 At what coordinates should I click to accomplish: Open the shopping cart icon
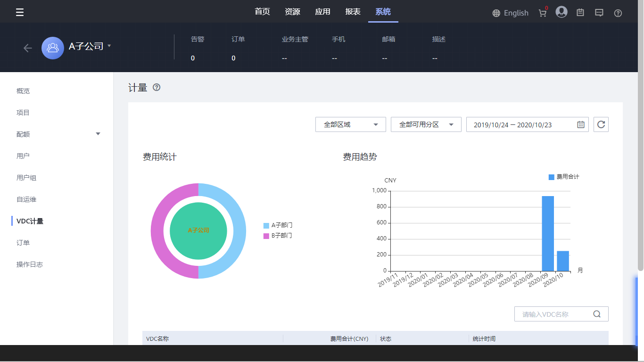pos(543,13)
